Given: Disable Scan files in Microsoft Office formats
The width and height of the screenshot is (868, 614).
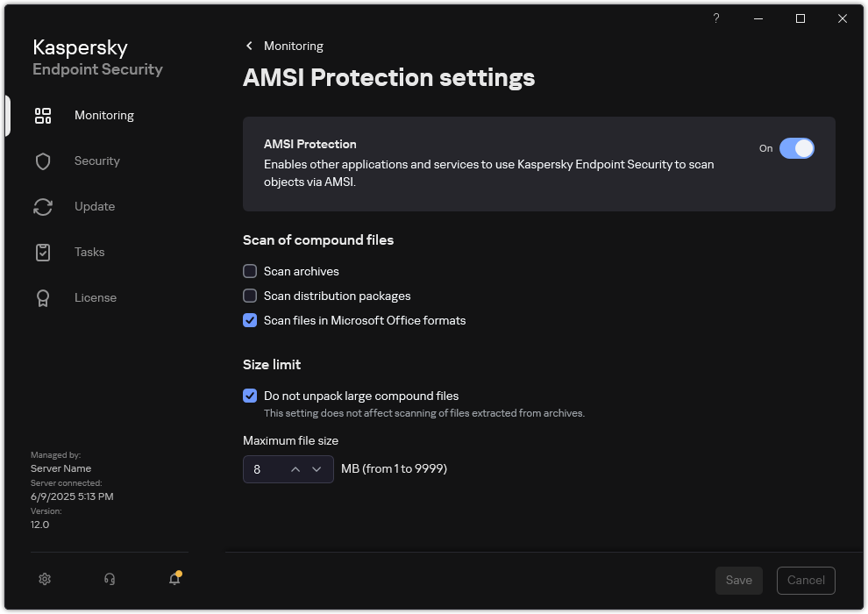Looking at the screenshot, I should pyautogui.click(x=250, y=320).
